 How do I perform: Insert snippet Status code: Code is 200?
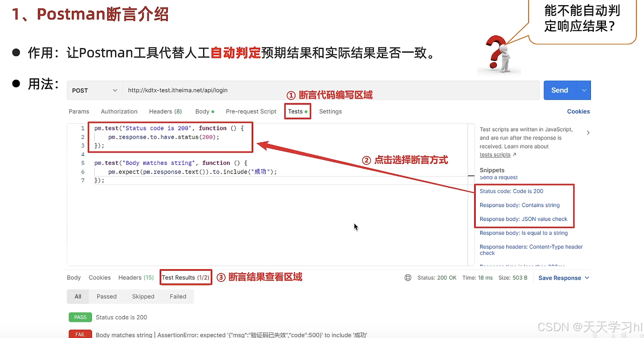pyautogui.click(x=511, y=191)
